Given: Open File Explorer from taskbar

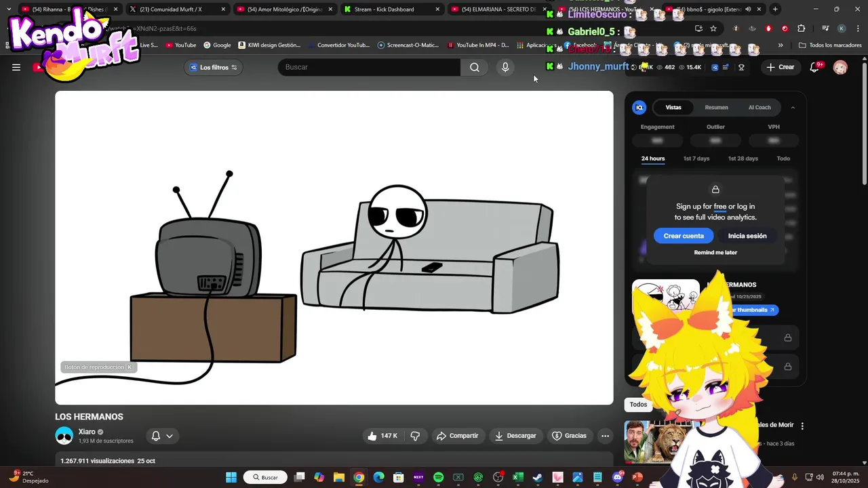Looking at the screenshot, I should 339,477.
